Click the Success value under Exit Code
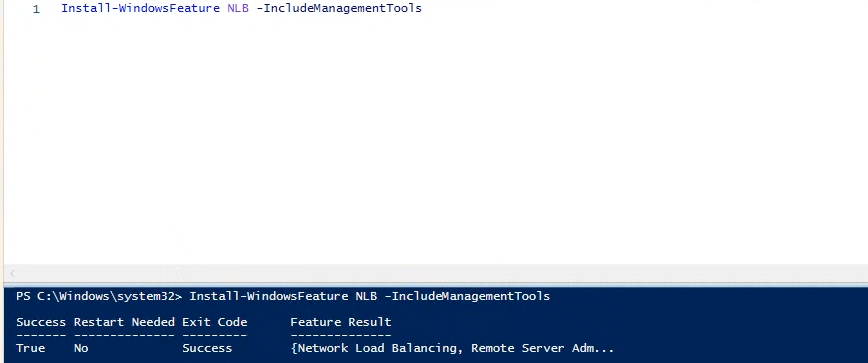The width and height of the screenshot is (868, 363). [208, 348]
